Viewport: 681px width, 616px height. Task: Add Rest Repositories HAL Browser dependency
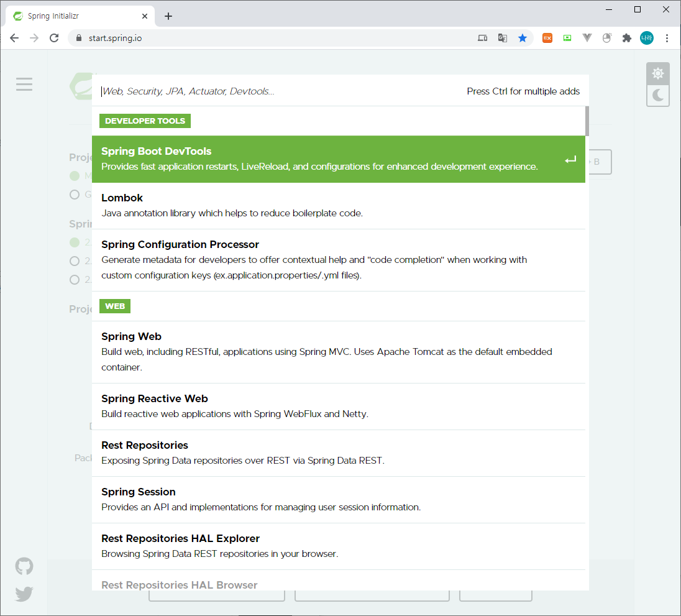339,581
